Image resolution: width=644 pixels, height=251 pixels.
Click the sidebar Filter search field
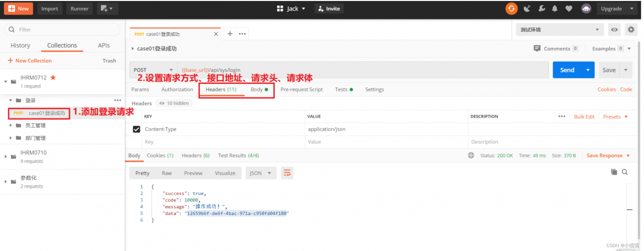point(62,30)
